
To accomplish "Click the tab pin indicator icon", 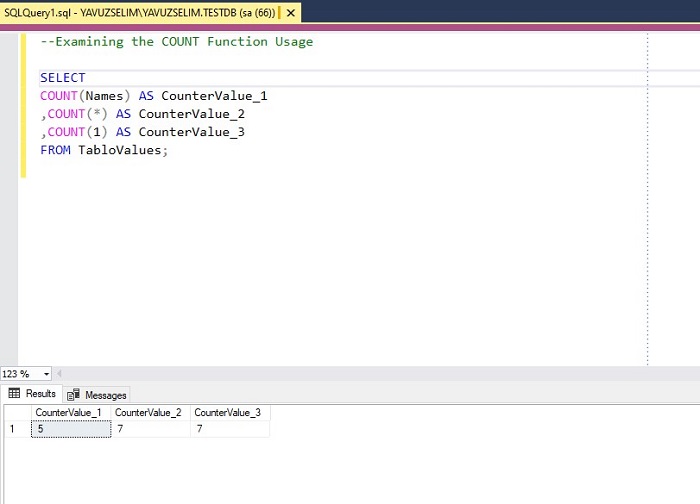I will 279,13.
